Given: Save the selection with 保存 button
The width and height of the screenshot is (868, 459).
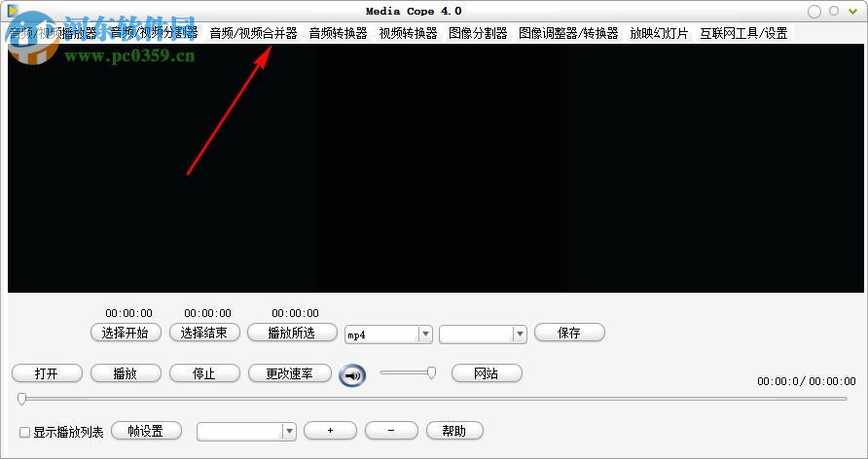Looking at the screenshot, I should pyautogui.click(x=569, y=333).
